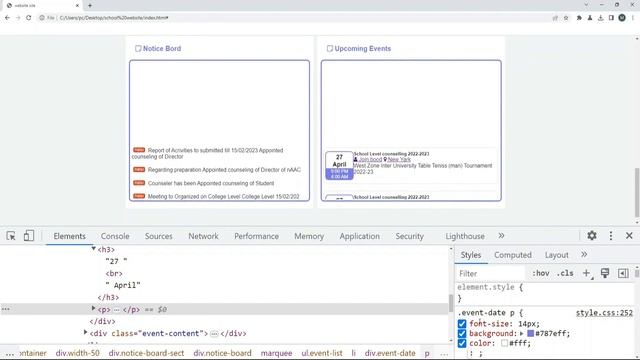Click the Join bood link
Viewport: 640px width, 360px height.
[370, 160]
